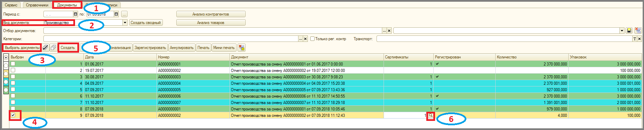The width and height of the screenshot is (644, 130).
Task: Select number cell A0000000006
Action: [193, 96]
